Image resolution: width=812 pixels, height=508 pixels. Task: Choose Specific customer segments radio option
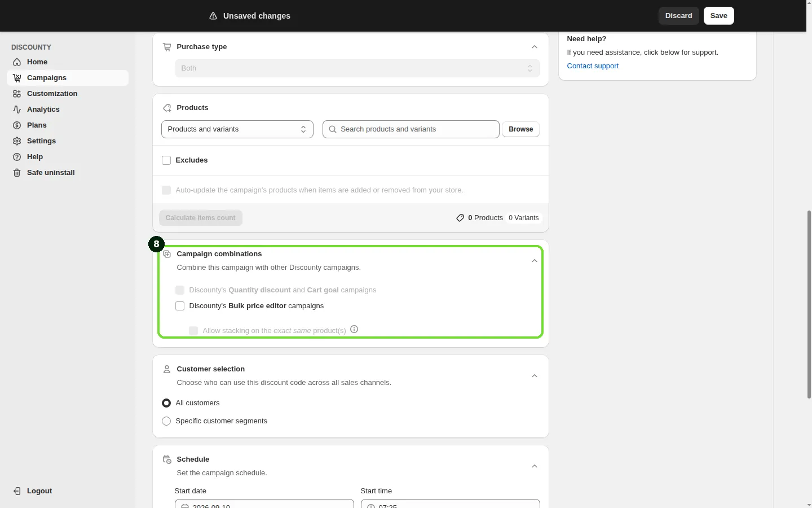click(x=166, y=421)
